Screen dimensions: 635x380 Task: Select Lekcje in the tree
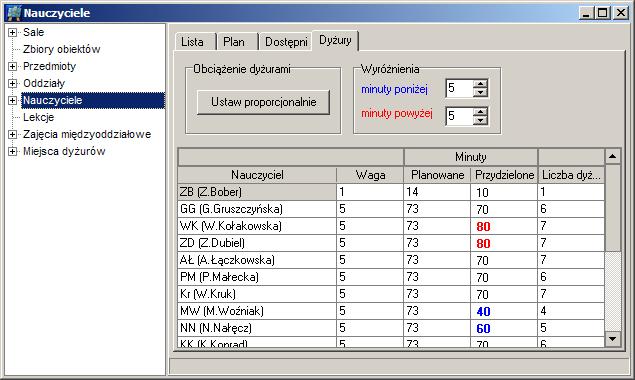pyautogui.click(x=38, y=117)
